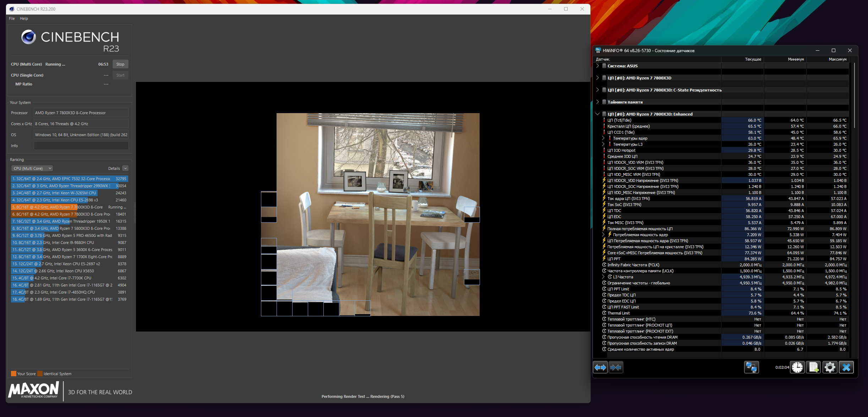Click the Info input field
Screen dimensions: 868x417
click(x=81, y=146)
